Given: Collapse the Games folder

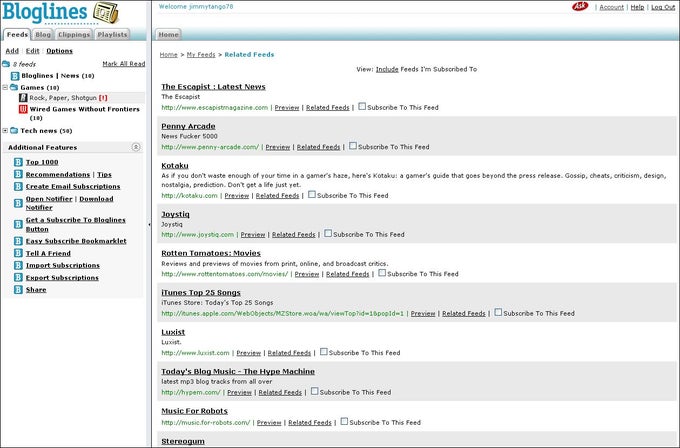Looking at the screenshot, I should tap(5, 87).
